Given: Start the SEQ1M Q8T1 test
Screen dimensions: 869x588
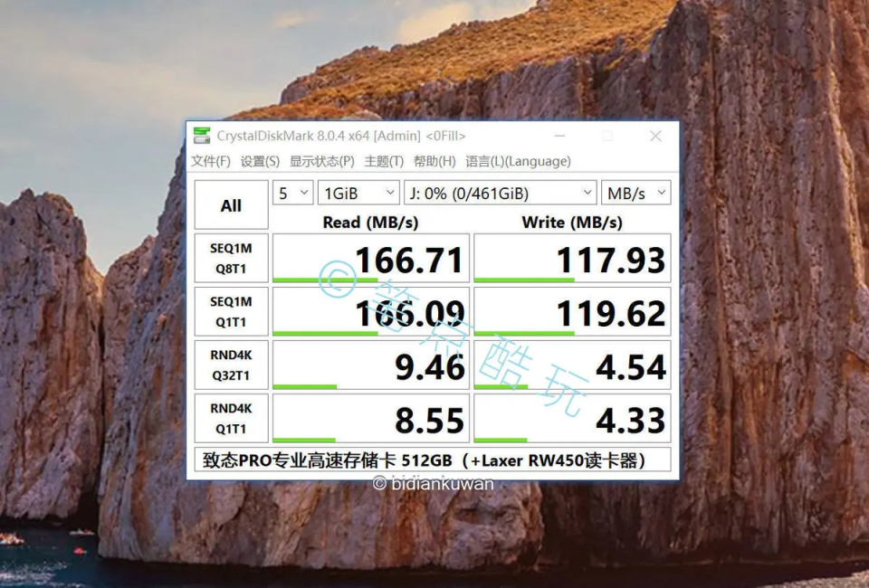Looking at the screenshot, I should (x=231, y=258).
